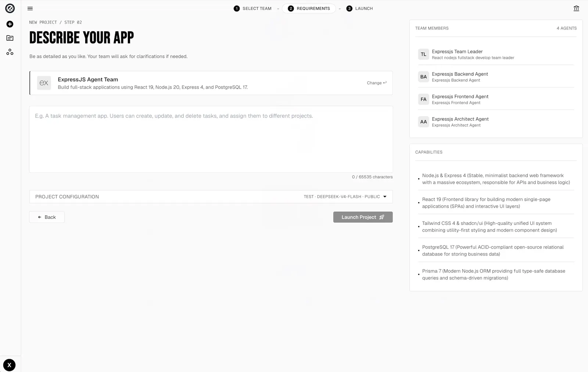588x372 pixels.
Task: Click the AA avatar for Architect Agent
Action: click(423, 121)
